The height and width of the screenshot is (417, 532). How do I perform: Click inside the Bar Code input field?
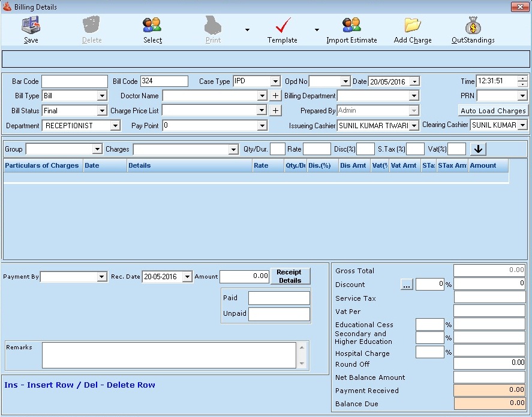74,81
